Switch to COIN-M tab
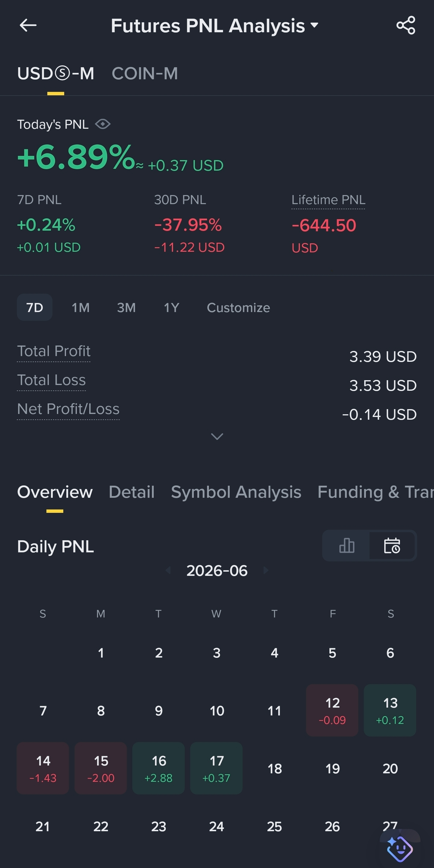 tap(145, 74)
